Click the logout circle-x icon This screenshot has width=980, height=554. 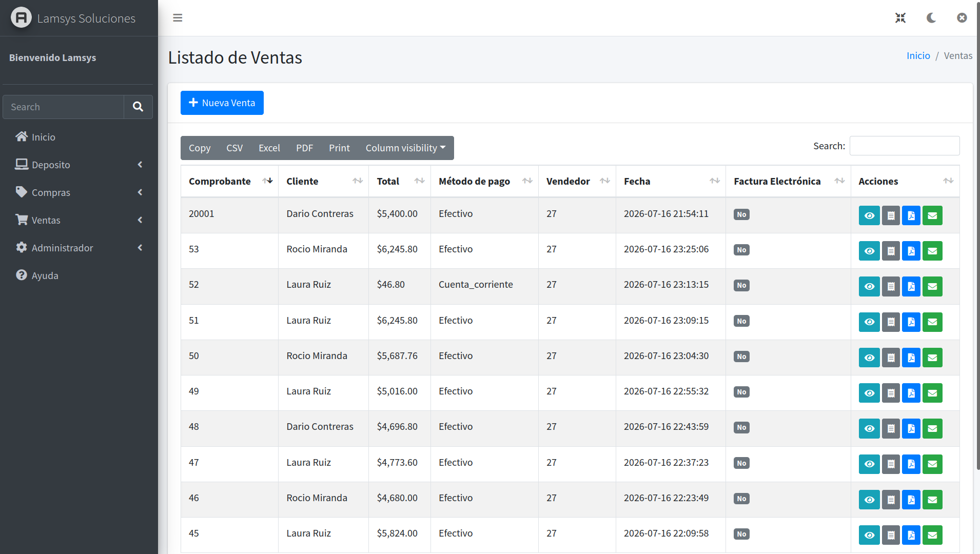[962, 18]
